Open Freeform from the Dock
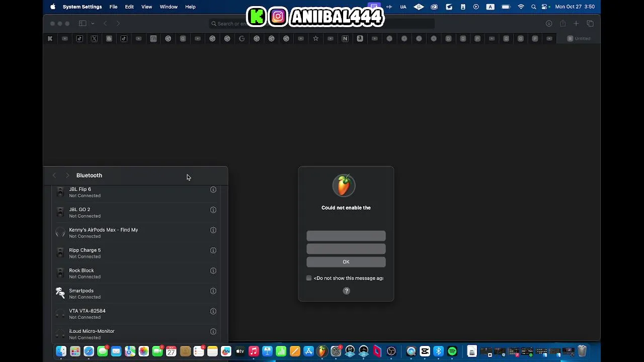The width and height of the screenshot is (644, 362). [226, 351]
